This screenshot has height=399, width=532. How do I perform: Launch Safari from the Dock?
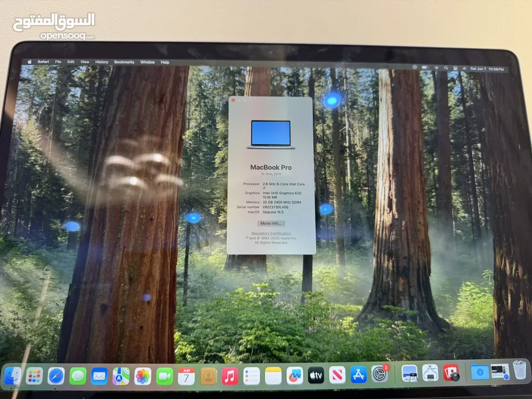(56, 376)
